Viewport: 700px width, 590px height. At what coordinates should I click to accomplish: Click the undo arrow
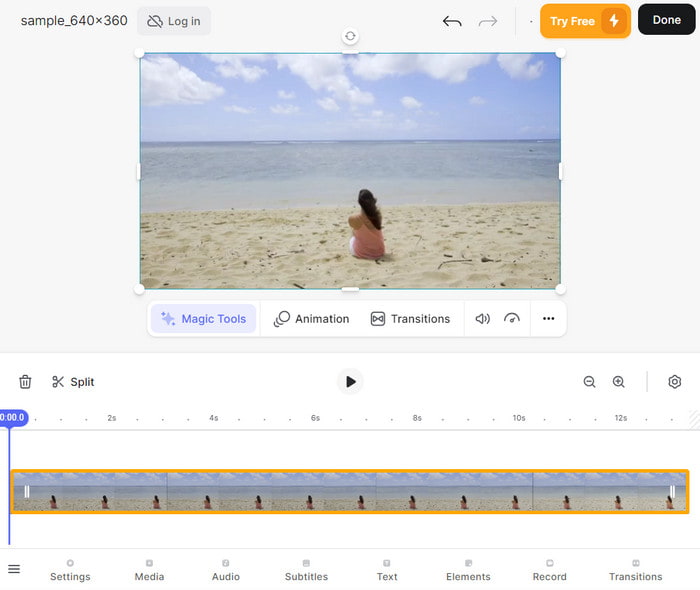coord(452,21)
